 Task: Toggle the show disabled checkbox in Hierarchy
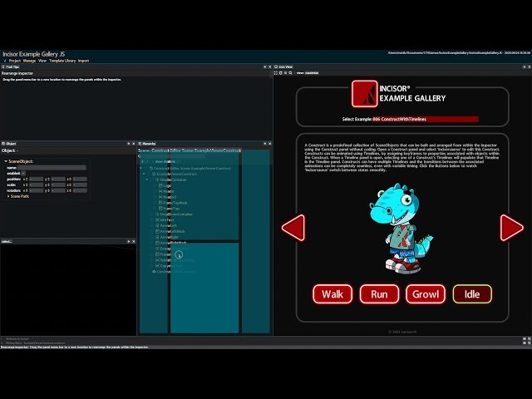(179, 161)
